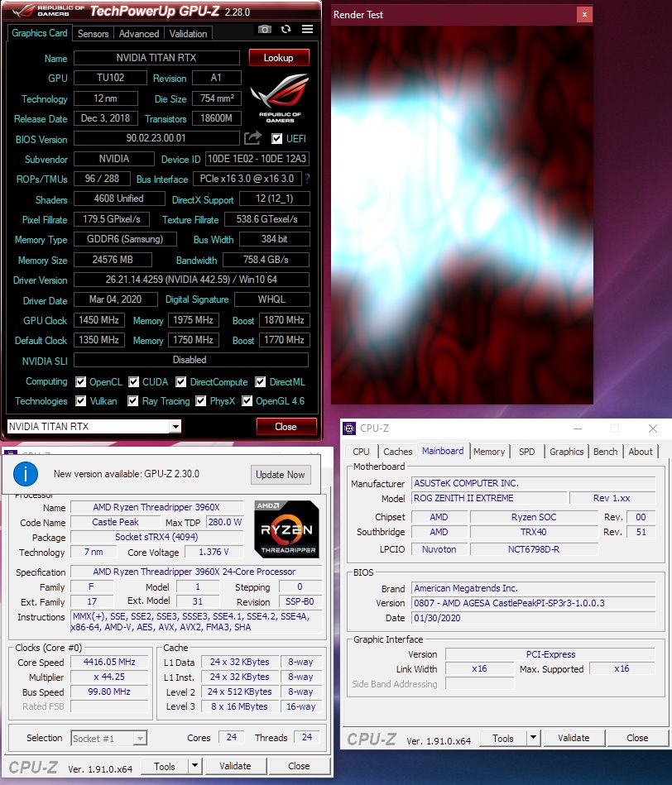Click the Southbridge value TRX40
The image size is (672, 785).
click(534, 532)
